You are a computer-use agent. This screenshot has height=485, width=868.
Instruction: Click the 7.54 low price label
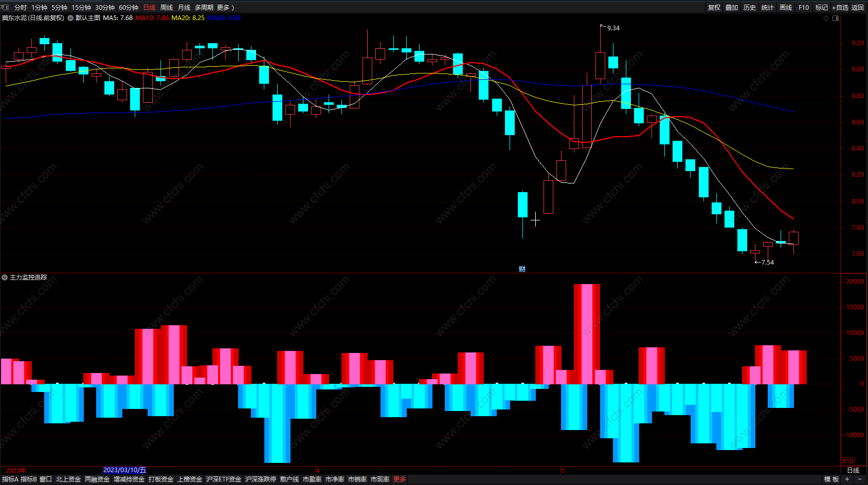pyautogui.click(x=768, y=263)
